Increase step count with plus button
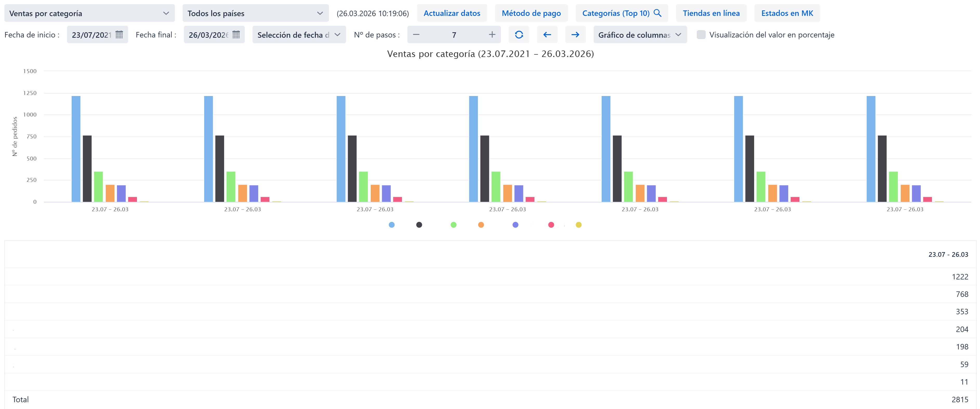 coord(492,35)
